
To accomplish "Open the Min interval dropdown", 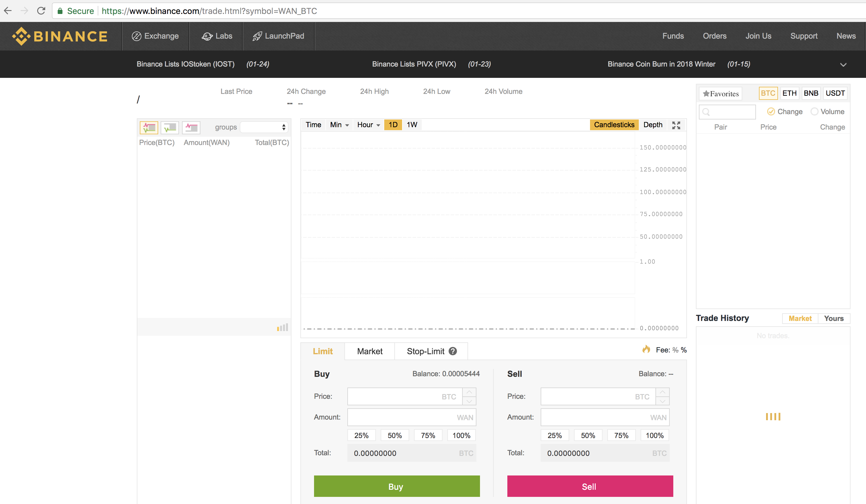I will click(339, 125).
